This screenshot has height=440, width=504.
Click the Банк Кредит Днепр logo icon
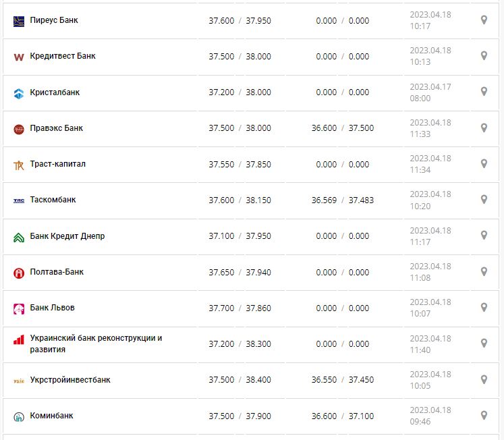(19, 237)
